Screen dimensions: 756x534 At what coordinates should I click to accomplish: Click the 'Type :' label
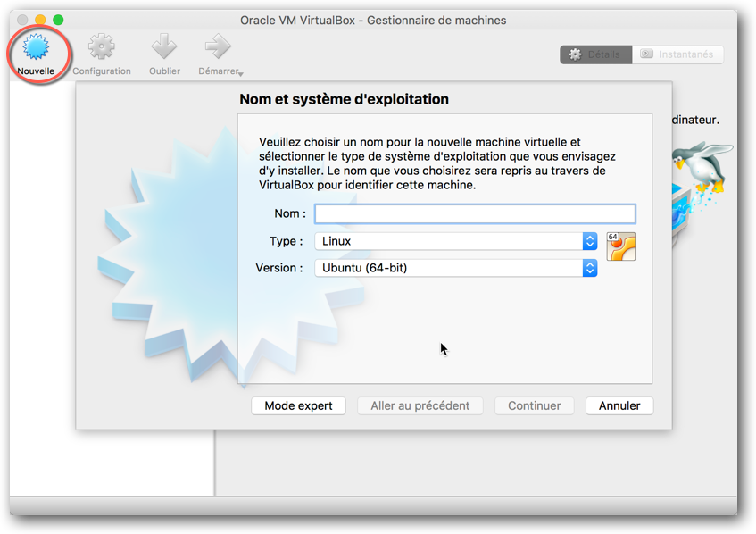pos(286,241)
